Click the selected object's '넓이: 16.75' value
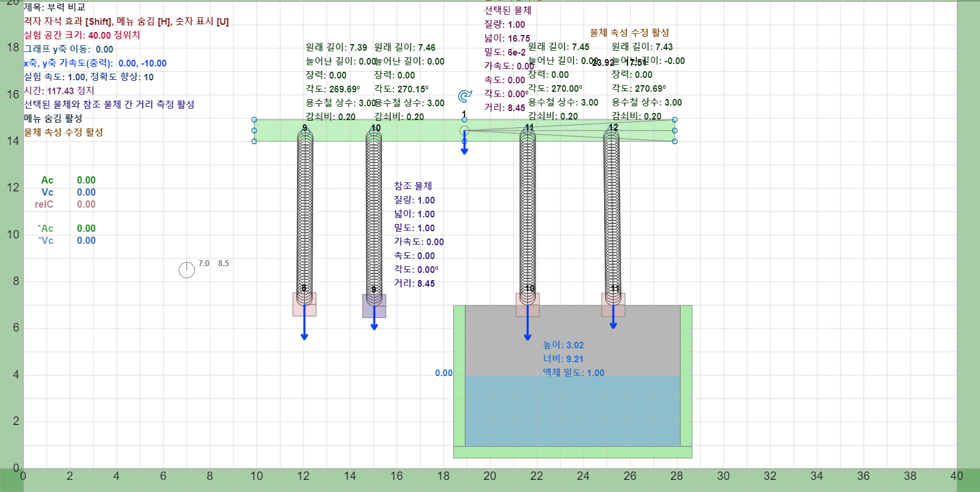Image resolution: width=980 pixels, height=492 pixels. pyautogui.click(x=507, y=38)
